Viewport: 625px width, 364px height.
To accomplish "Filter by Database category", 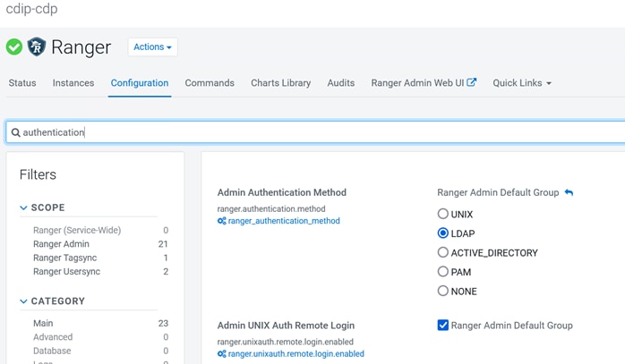I will (x=52, y=351).
